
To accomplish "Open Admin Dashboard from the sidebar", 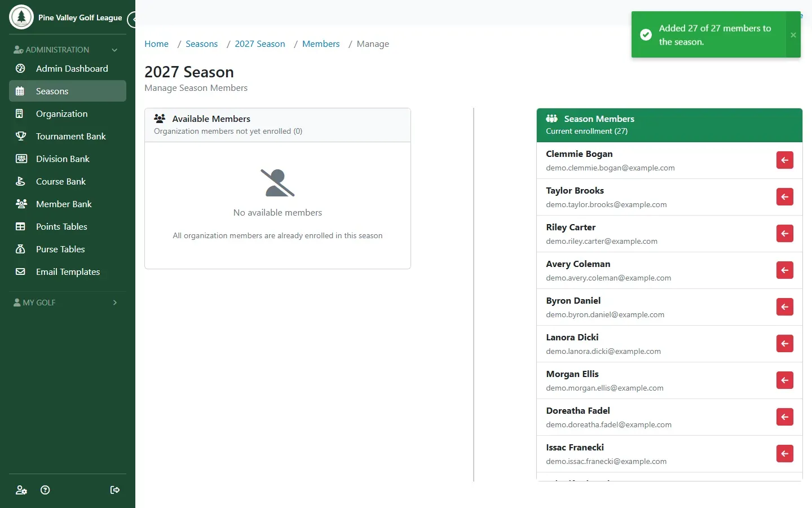I will coord(68,68).
